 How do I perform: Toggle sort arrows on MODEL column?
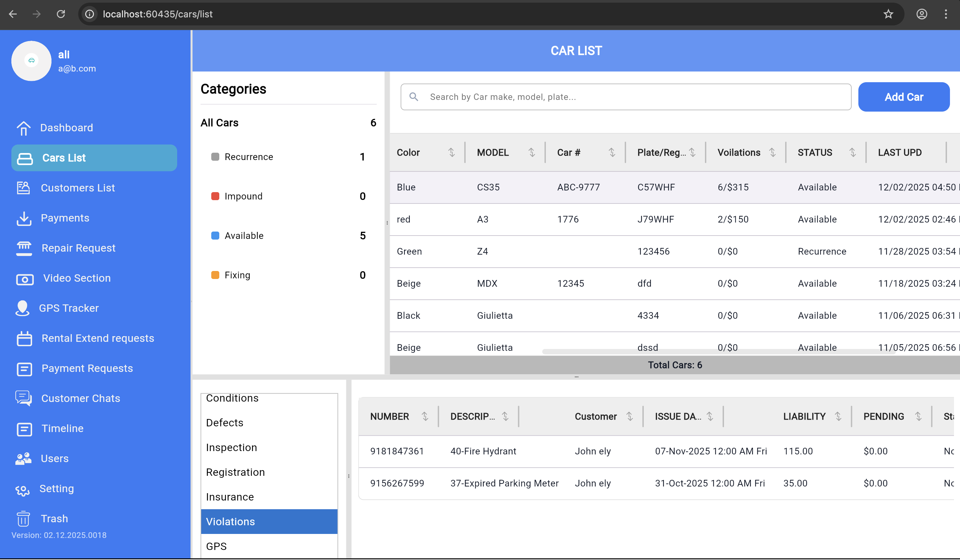click(x=532, y=153)
